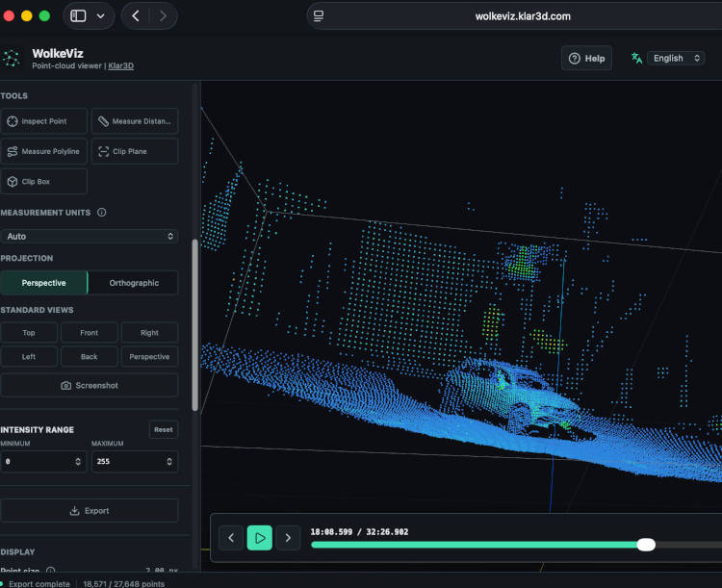The image size is (722, 588).
Task: Enable the Clip Plane tool
Action: (x=135, y=151)
